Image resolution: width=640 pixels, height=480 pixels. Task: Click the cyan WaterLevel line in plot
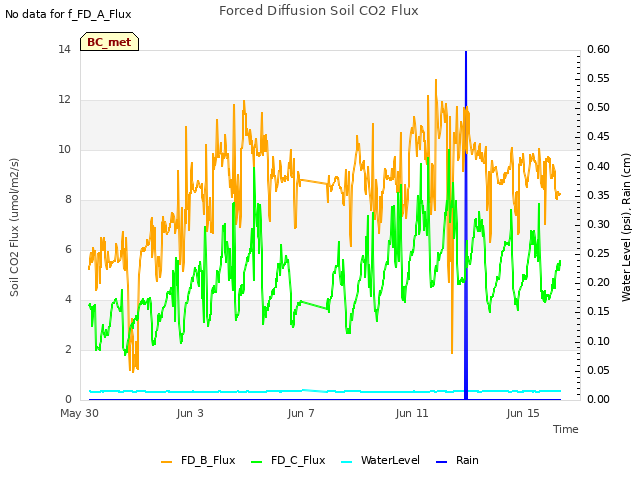(325, 391)
